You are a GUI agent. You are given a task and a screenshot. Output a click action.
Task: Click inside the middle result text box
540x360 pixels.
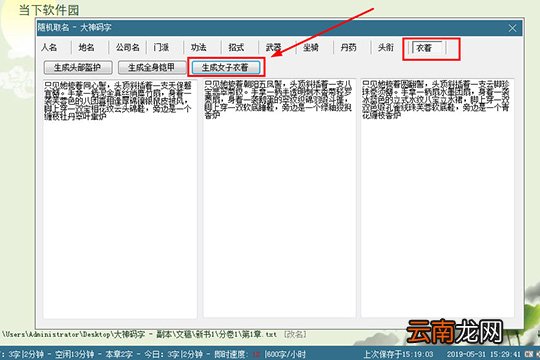[x=279, y=198]
